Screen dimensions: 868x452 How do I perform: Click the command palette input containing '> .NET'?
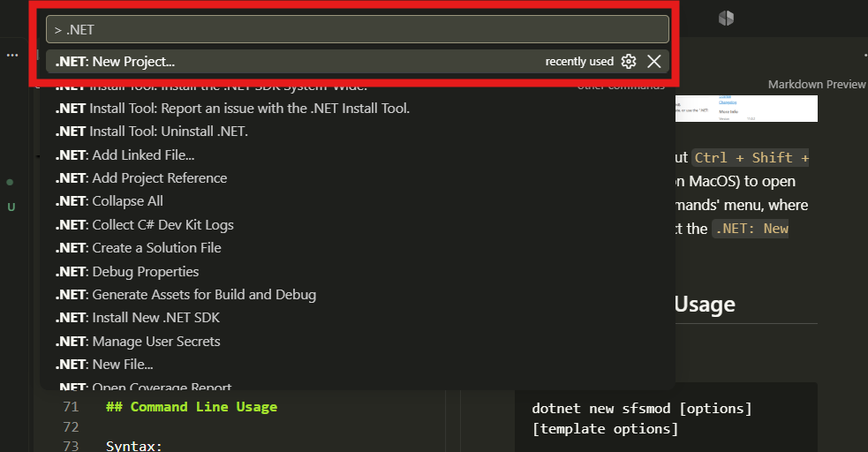(x=357, y=29)
